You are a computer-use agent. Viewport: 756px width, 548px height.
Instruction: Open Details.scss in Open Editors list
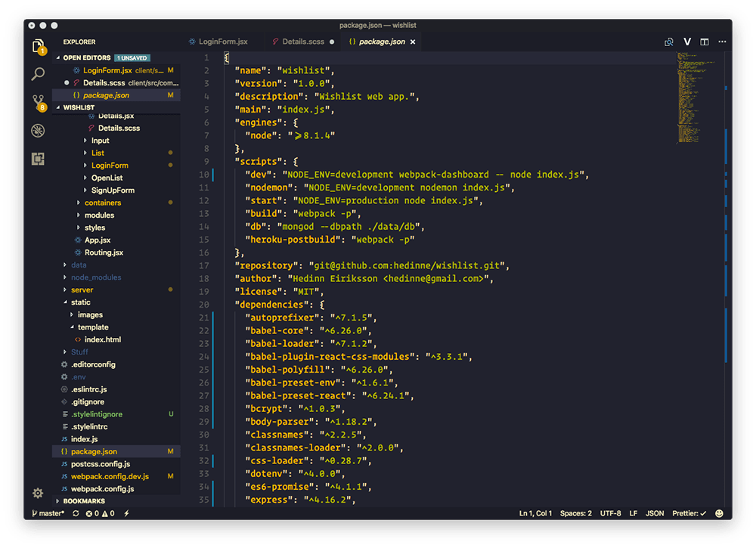pyautogui.click(x=116, y=83)
